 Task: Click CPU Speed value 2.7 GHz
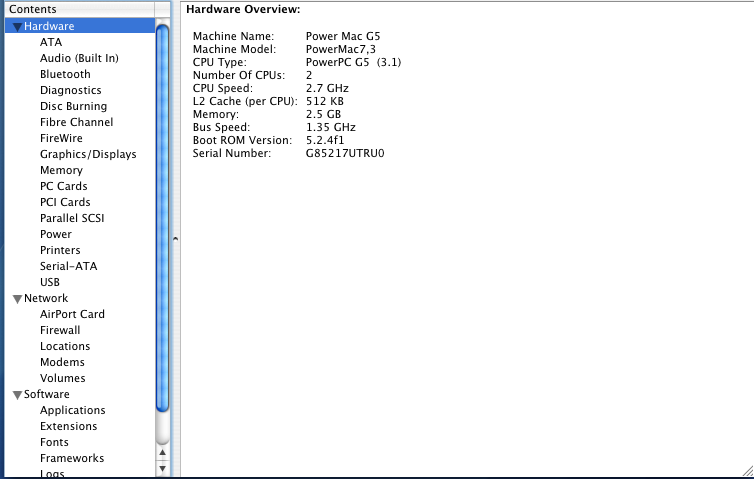[x=327, y=88]
